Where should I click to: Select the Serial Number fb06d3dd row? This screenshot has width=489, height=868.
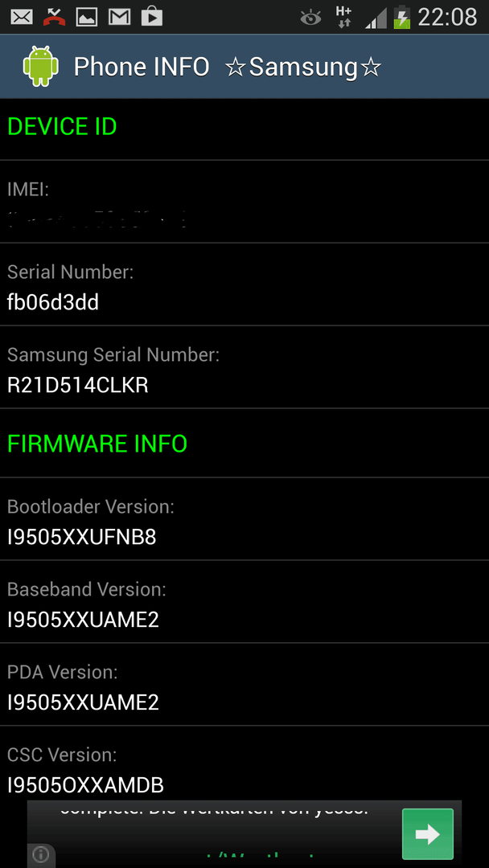(244, 285)
